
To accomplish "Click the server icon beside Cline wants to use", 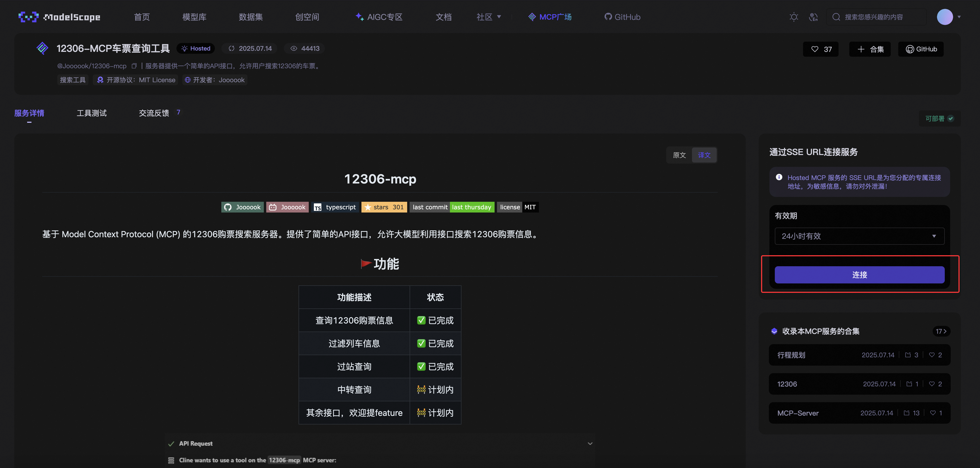I will tap(171, 460).
